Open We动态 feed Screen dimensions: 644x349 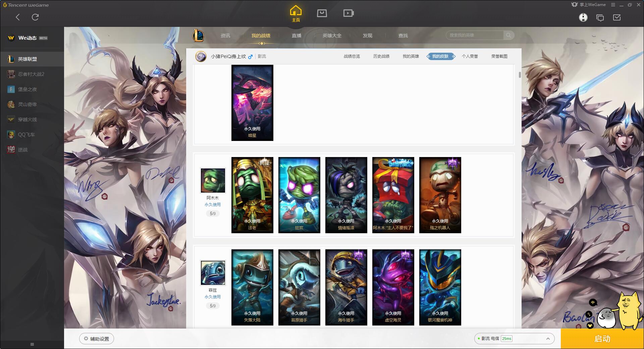click(x=28, y=38)
